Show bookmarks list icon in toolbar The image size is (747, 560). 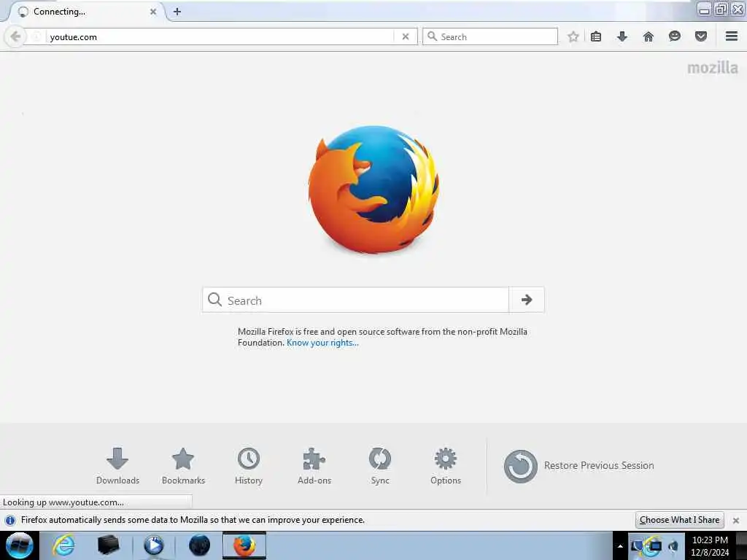[x=596, y=36]
